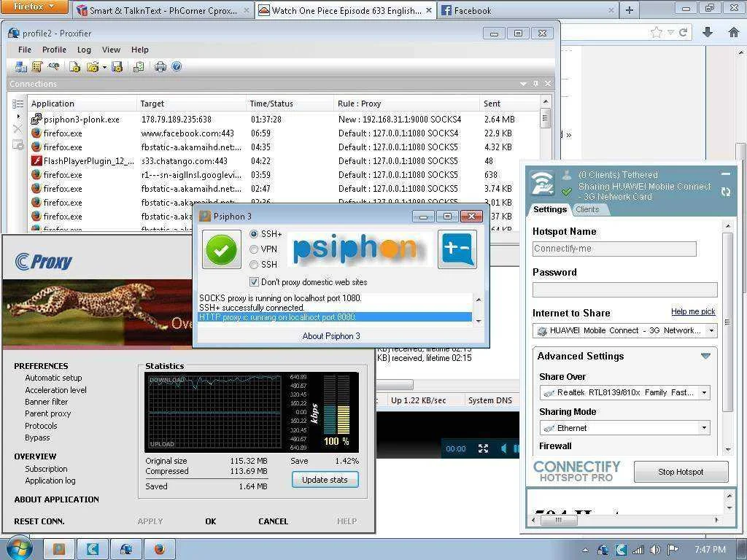The image size is (747, 560).
Task: Open Proxifier Log menu
Action: (x=84, y=50)
